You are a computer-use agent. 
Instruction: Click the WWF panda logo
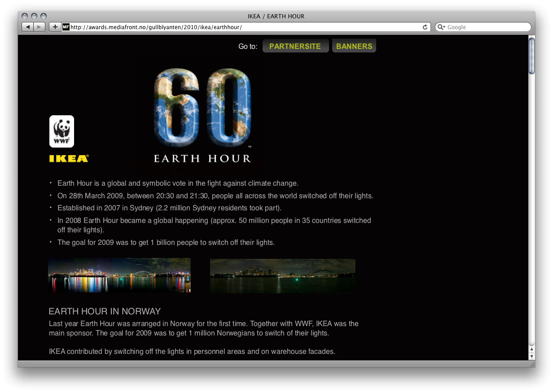[61, 131]
